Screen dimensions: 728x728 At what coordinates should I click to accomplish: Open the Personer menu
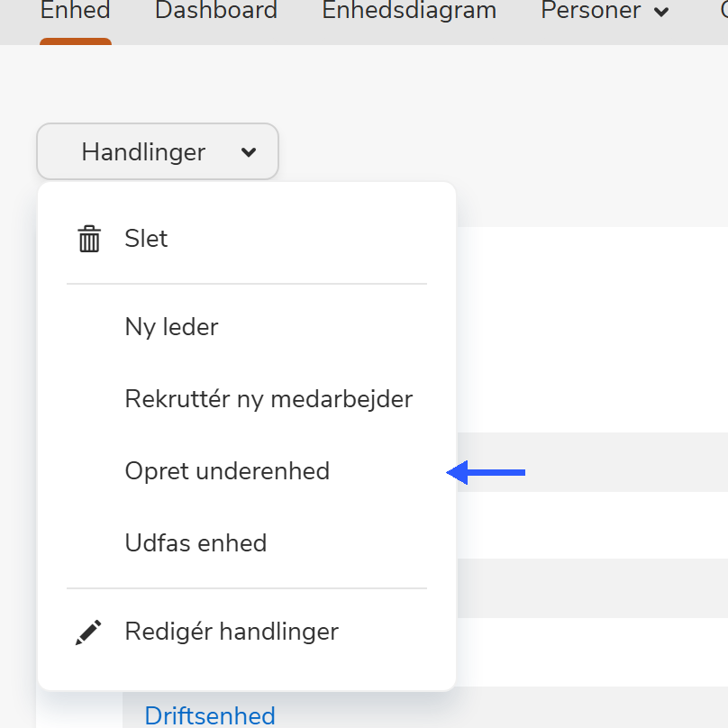pyautogui.click(x=590, y=11)
